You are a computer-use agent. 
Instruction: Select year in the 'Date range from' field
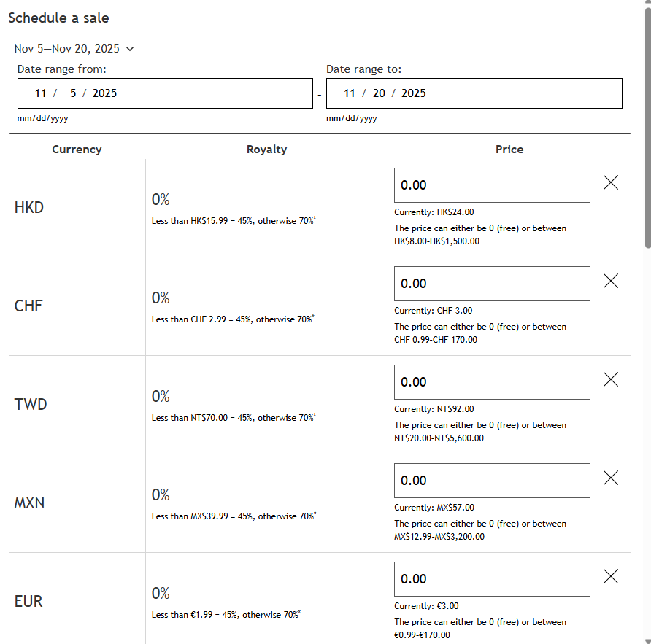(x=104, y=93)
